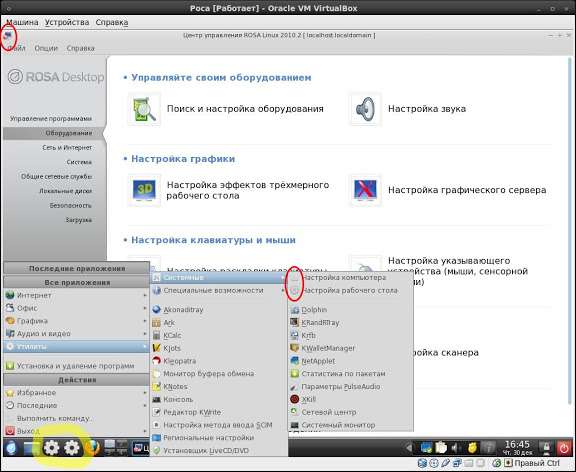Select Настройка рабочего стола menu entry
Screen dimensions: 576x472
click(349, 291)
